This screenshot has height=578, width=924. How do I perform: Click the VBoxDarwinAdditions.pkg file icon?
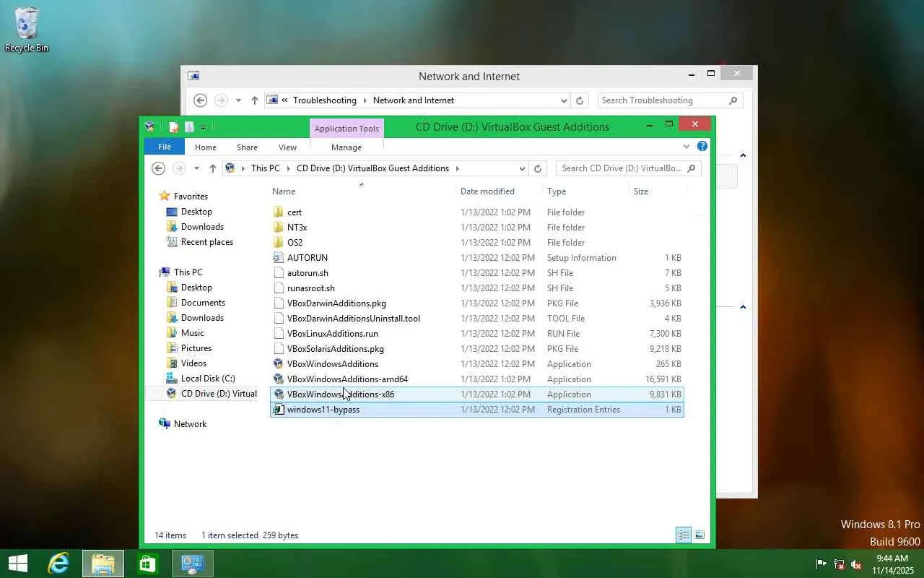(x=279, y=303)
